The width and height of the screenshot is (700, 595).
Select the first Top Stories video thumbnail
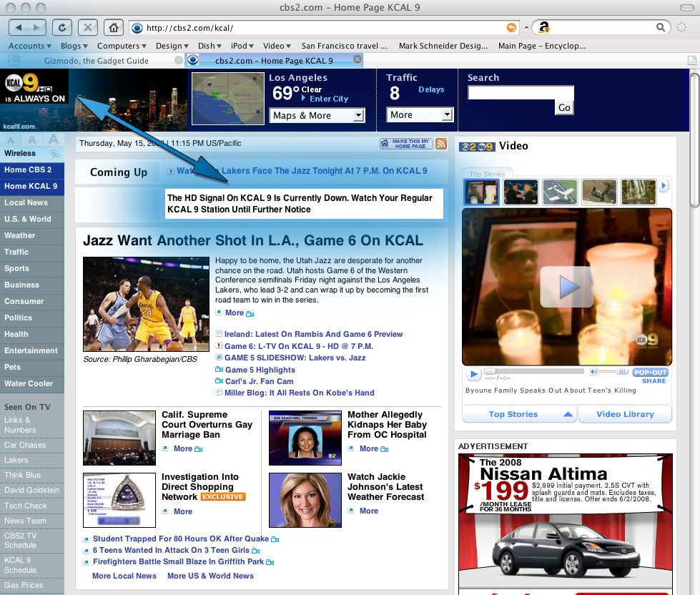[x=481, y=192]
